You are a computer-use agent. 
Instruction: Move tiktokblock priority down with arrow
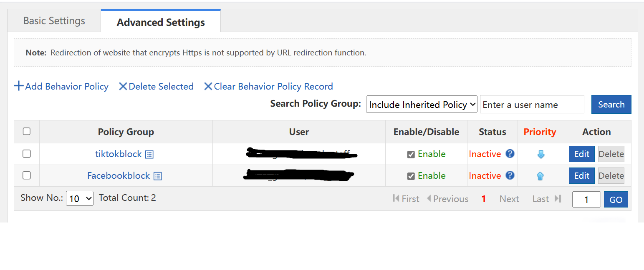point(540,155)
